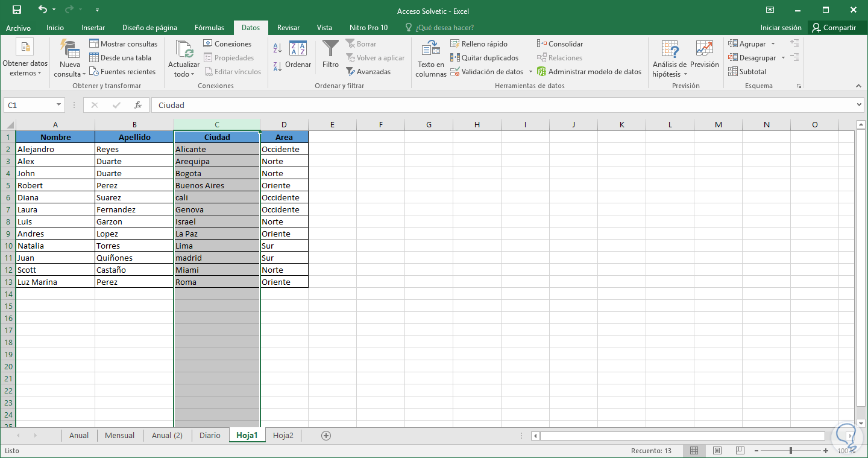Screen dimensions: 868x458
Task: Click Consolidar
Action: tap(560, 43)
